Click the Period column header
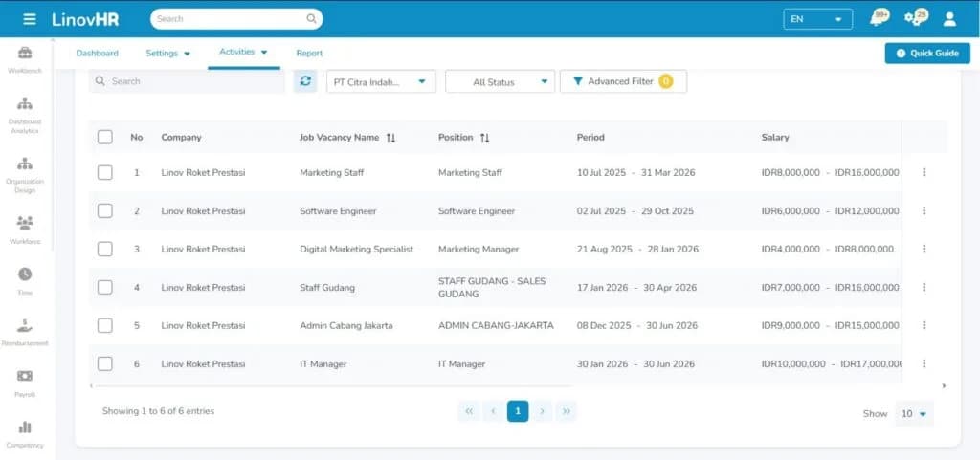 (590, 138)
